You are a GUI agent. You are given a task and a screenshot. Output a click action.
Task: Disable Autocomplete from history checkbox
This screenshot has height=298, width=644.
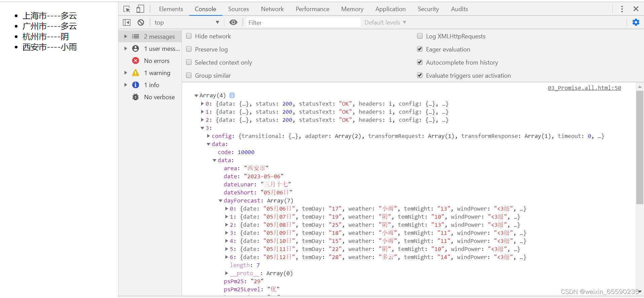[420, 62]
